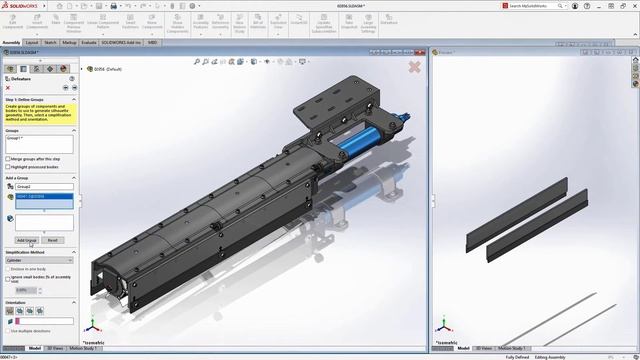This screenshot has width=640, height=360.
Task: Open Defeature help question mark icon
Action: click(72, 78)
